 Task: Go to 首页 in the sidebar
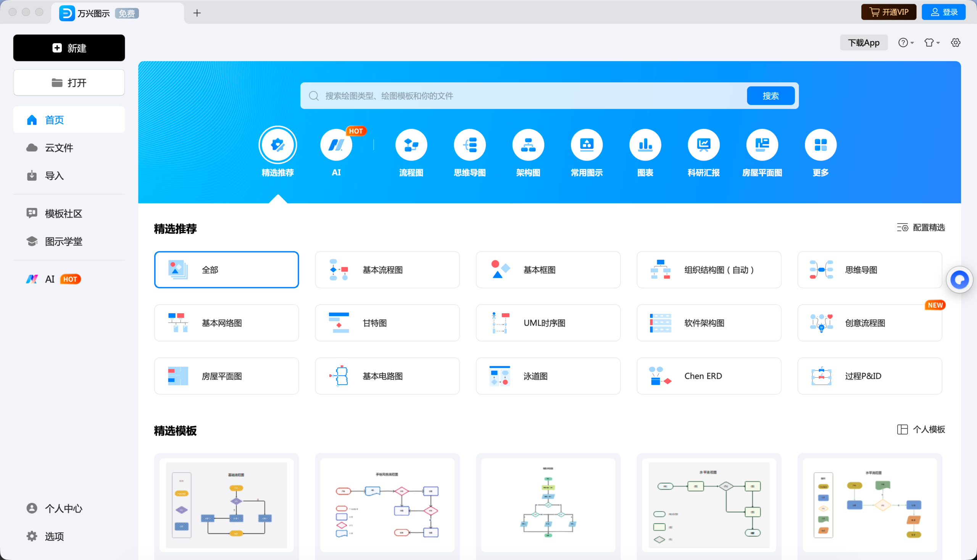[x=69, y=120]
